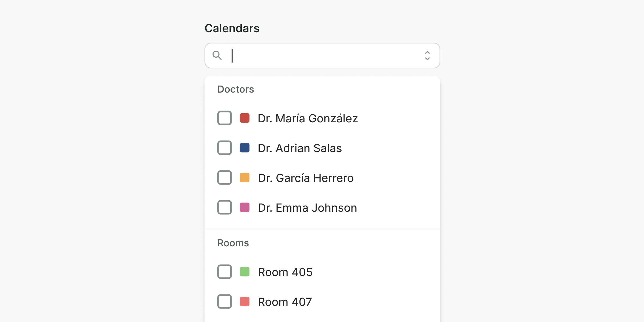Choose the Dr. María González option
Viewport: 644px width, 322px height.
click(308, 118)
